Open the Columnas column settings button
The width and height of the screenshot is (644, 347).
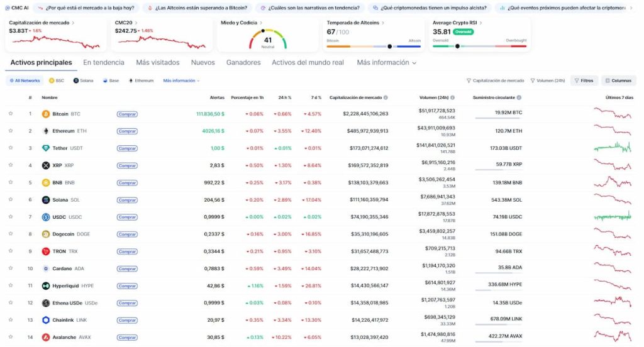click(619, 80)
